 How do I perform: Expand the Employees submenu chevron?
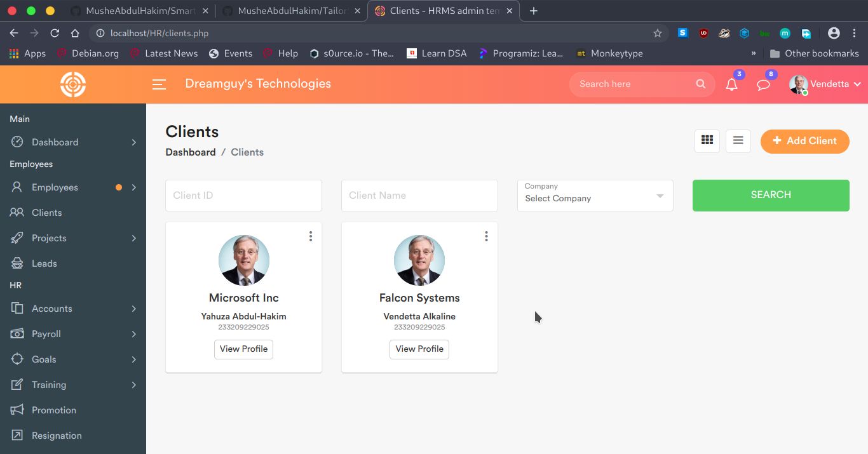tap(134, 187)
